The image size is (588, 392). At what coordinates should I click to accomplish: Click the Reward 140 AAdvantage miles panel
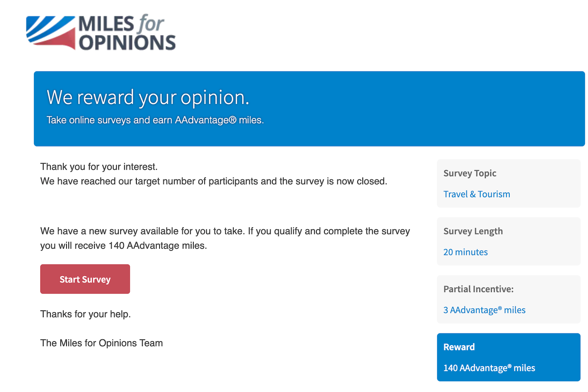pos(508,357)
